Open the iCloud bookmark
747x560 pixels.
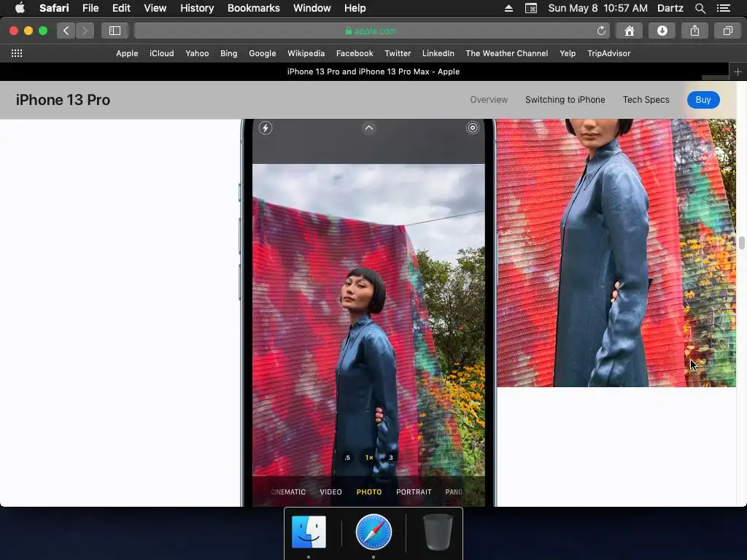click(x=161, y=53)
